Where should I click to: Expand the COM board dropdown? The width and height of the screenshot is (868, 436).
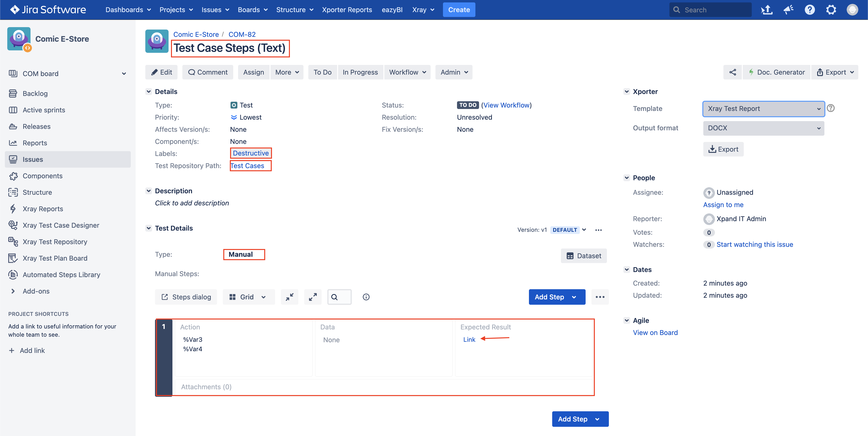pyautogui.click(x=124, y=74)
